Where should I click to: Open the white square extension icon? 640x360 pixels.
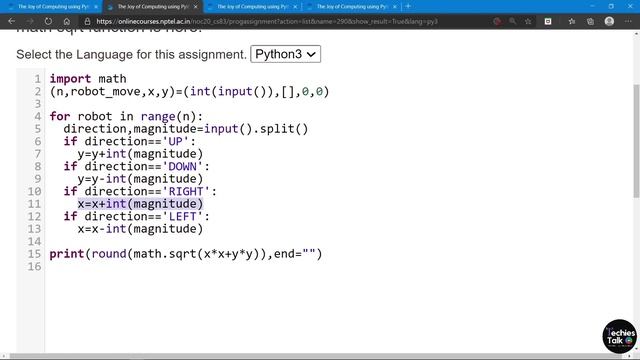point(548,21)
